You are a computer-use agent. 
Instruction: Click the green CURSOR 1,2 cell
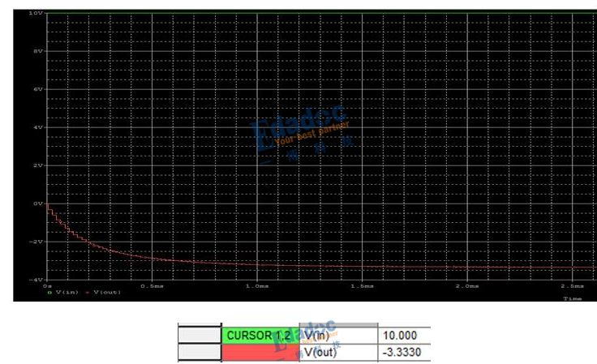(x=260, y=336)
